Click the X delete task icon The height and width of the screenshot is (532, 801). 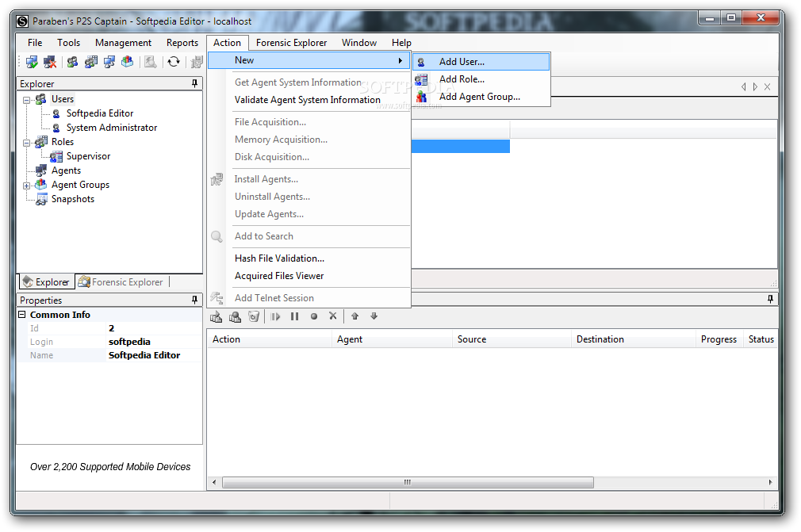point(332,316)
